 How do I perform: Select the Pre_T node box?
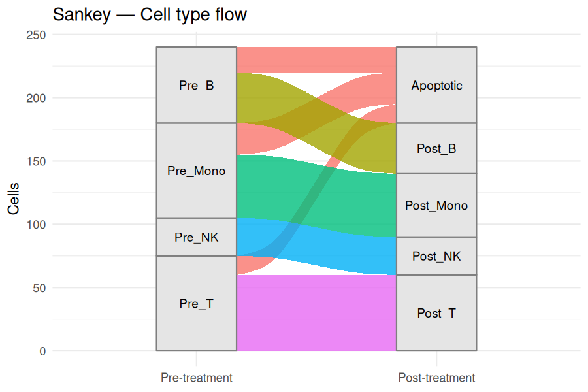[197, 303]
